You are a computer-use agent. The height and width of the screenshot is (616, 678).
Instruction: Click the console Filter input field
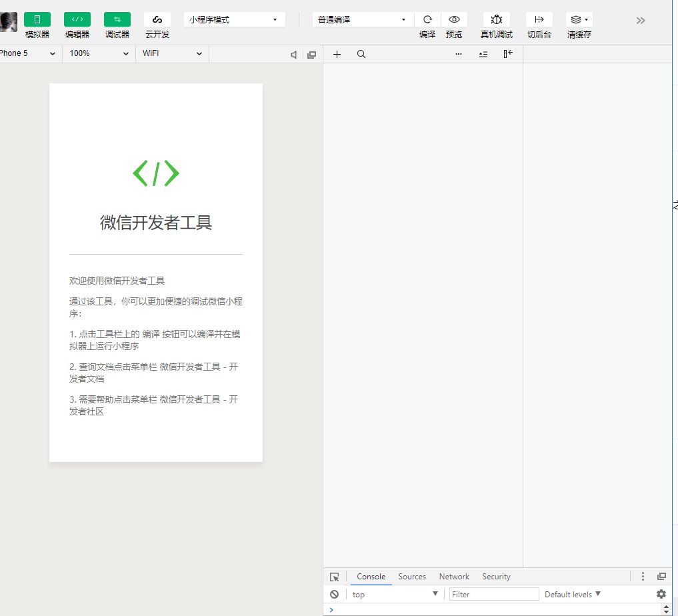[494, 595]
